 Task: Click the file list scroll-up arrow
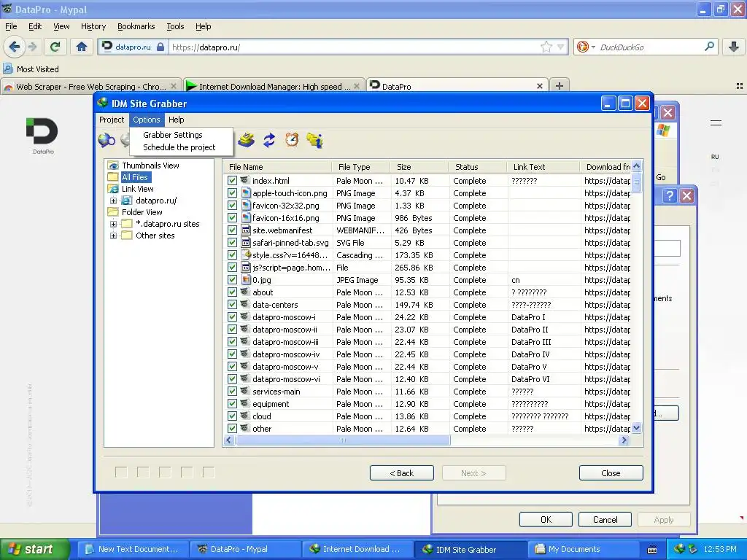[x=636, y=166]
